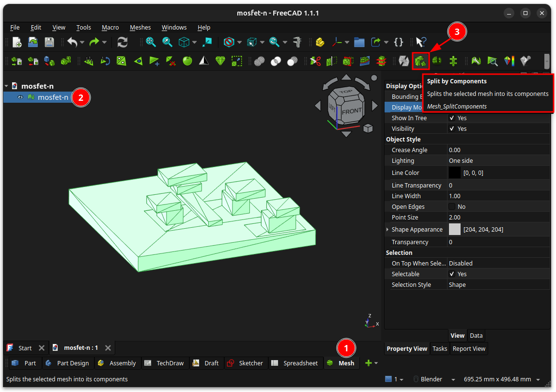Expand the hidden toolbar items chevron
The width and height of the screenshot is (556, 392).
[547, 62]
